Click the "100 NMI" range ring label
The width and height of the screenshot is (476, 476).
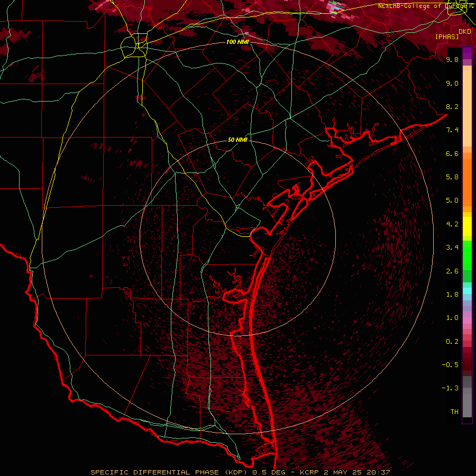pyautogui.click(x=237, y=42)
